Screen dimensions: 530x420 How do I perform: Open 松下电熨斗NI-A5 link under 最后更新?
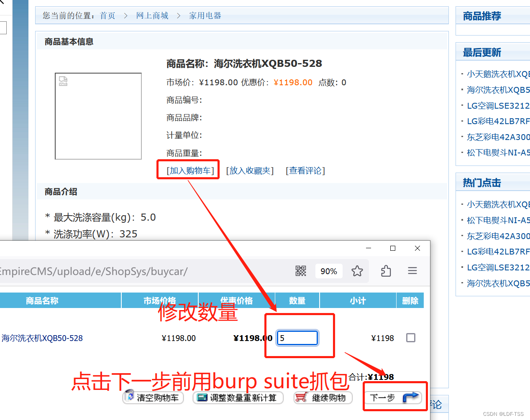pos(498,153)
